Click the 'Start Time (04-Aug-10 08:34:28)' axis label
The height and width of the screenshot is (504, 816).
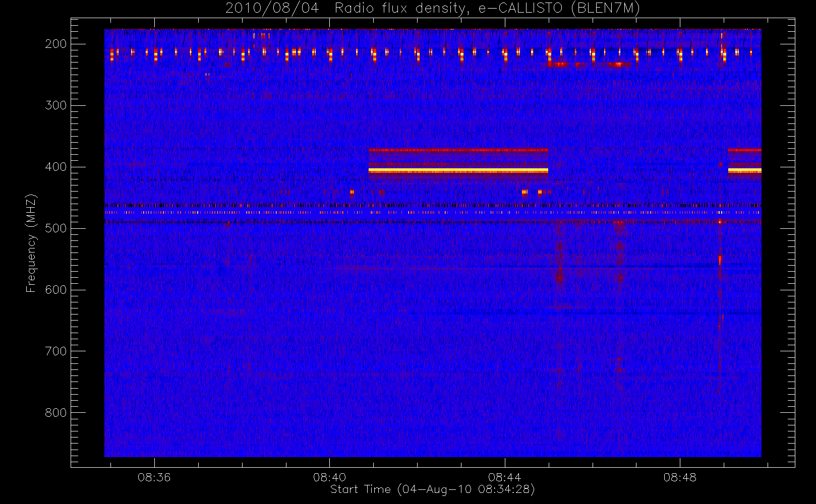pos(432,489)
